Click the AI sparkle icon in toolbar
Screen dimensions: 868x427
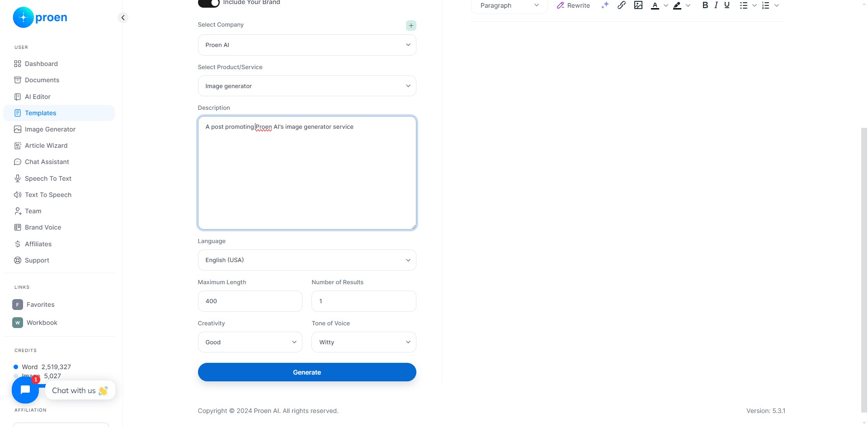(605, 5)
